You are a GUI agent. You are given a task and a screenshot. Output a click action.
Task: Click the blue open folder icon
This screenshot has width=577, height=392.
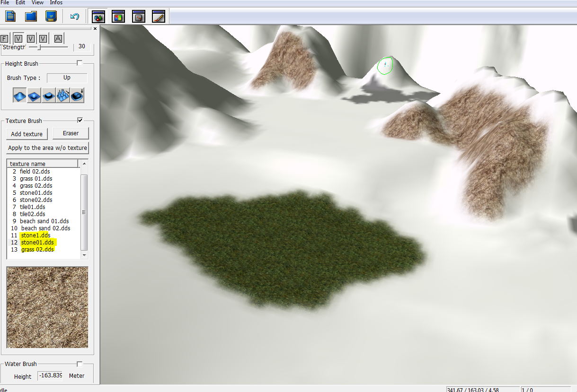[x=31, y=17]
